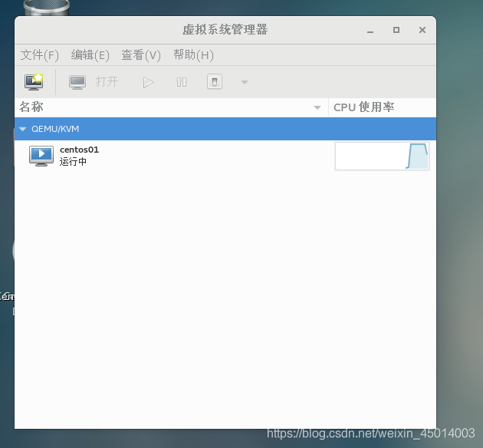Create a new virtual machine icon
Image resolution: width=483 pixels, height=448 pixels.
pyautogui.click(x=34, y=82)
